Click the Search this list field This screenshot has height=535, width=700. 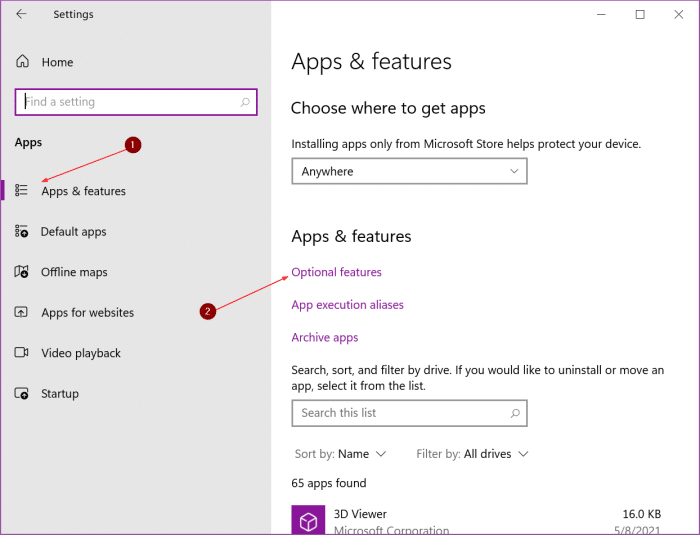(x=400, y=413)
